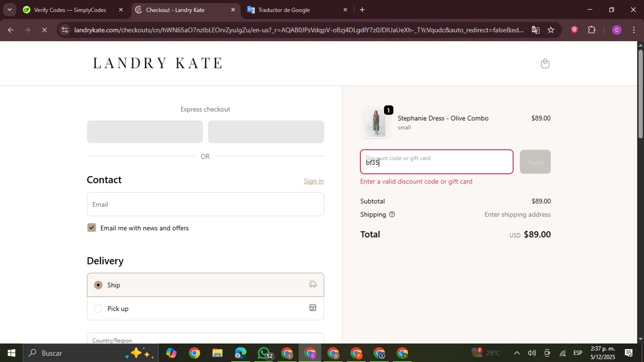
Task: Open WhatsApp from the taskbar
Action: [x=264, y=353]
